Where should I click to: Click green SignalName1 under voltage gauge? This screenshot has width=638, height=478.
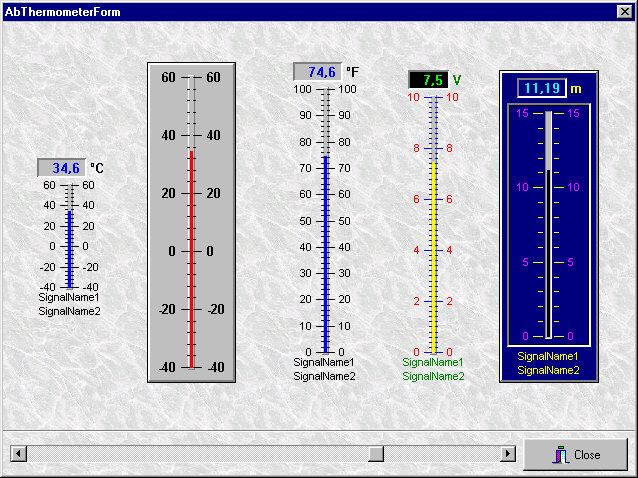tap(433, 362)
